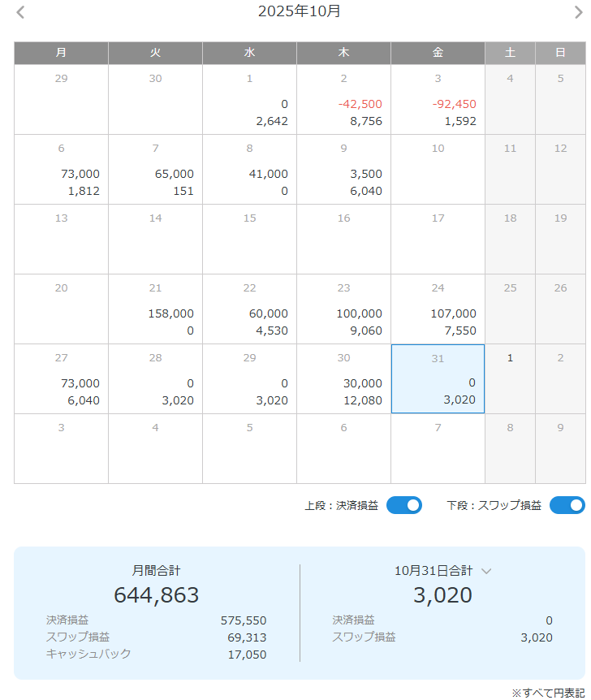Go to previous month arrow
Image resolution: width=591 pixels, height=700 pixels.
(21, 12)
